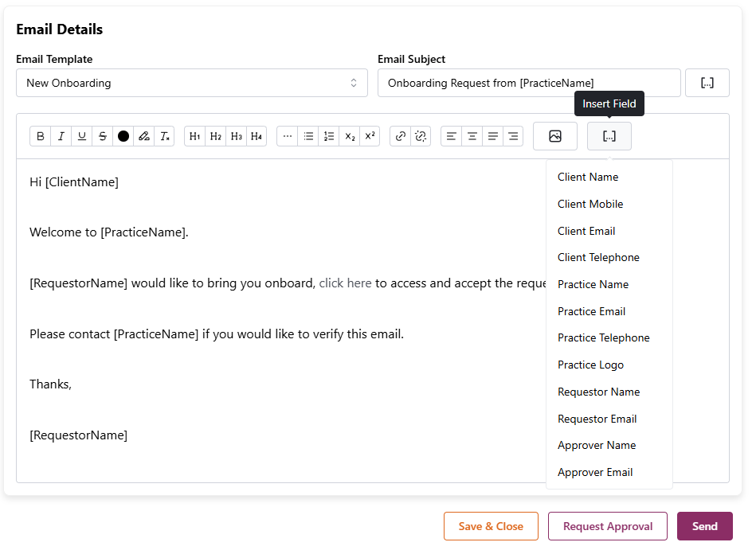Insert an image into email body
This screenshot has height=550, width=756.
point(555,136)
